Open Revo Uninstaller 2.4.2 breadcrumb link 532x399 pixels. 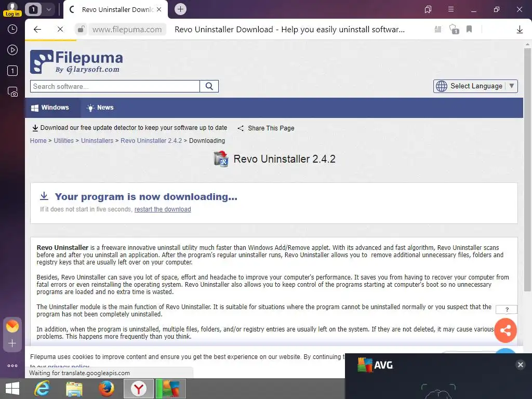point(151,140)
